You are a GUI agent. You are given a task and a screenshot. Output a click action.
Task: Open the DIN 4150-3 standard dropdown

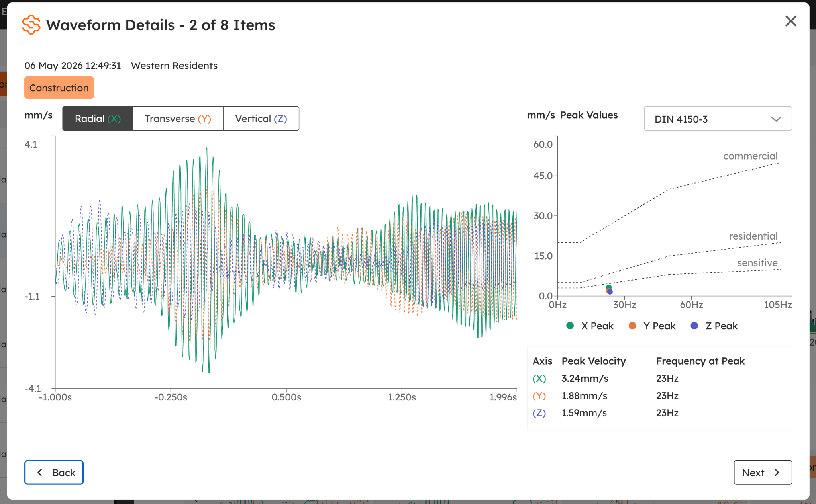718,119
